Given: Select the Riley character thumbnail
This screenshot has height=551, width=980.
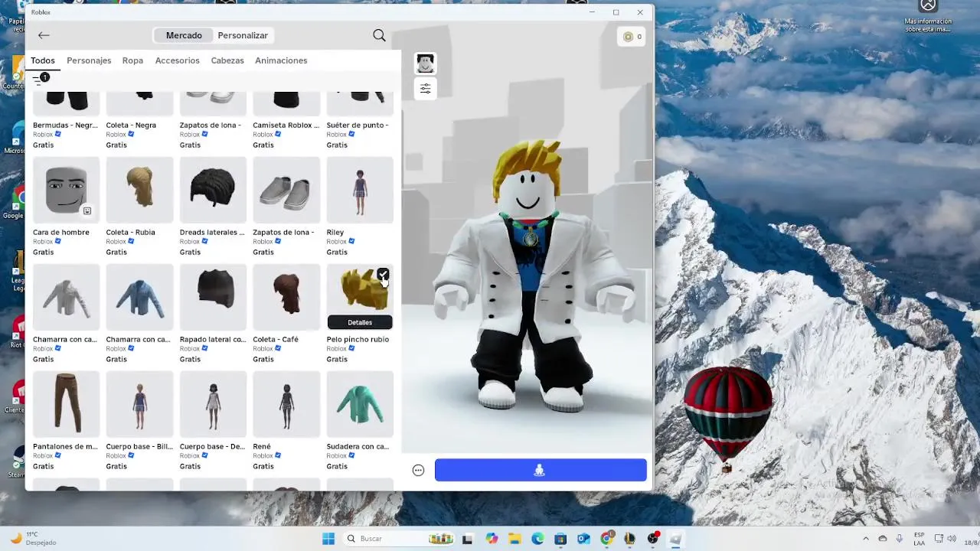Looking at the screenshot, I should coord(360,190).
